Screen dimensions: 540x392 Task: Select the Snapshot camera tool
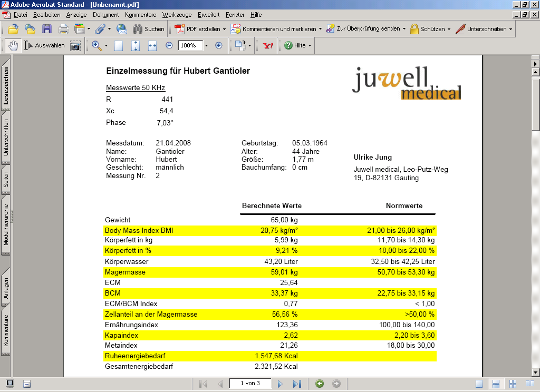75,45
